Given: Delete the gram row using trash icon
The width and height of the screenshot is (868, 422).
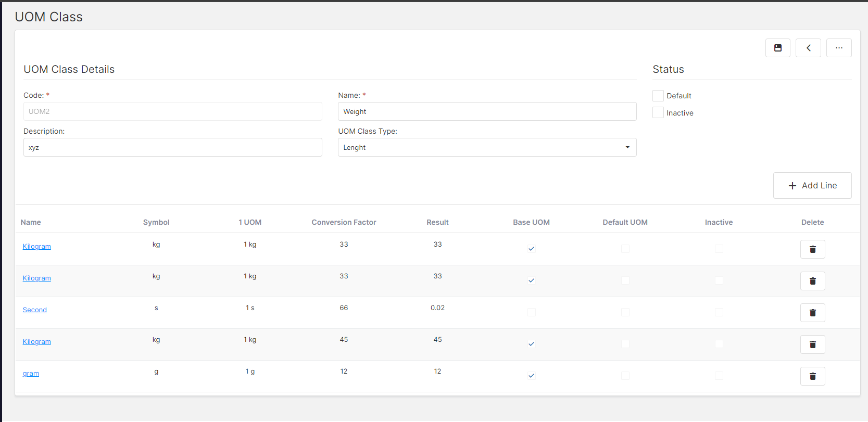Looking at the screenshot, I should [812, 376].
